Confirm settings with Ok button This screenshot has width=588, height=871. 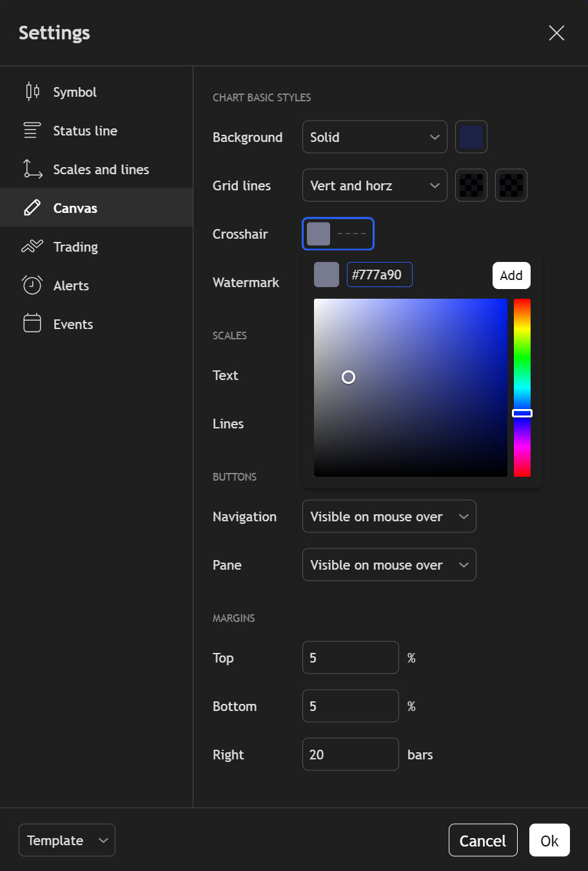click(549, 840)
